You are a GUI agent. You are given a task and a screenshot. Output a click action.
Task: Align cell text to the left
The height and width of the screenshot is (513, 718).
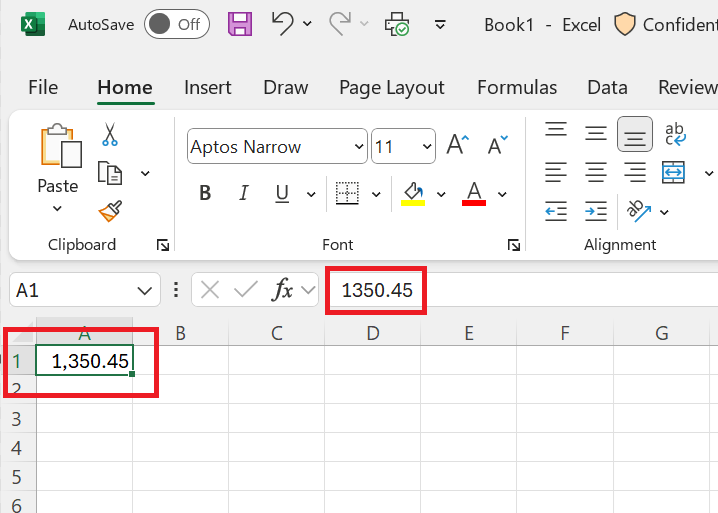[556, 172]
